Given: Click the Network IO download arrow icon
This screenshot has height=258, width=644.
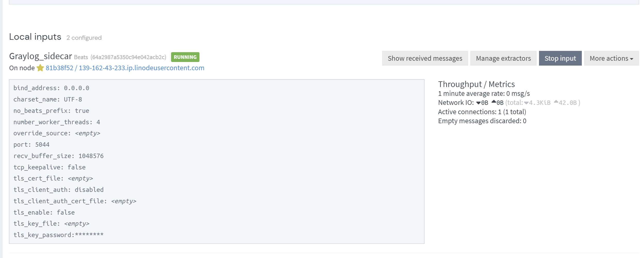Looking at the screenshot, I should tap(478, 103).
